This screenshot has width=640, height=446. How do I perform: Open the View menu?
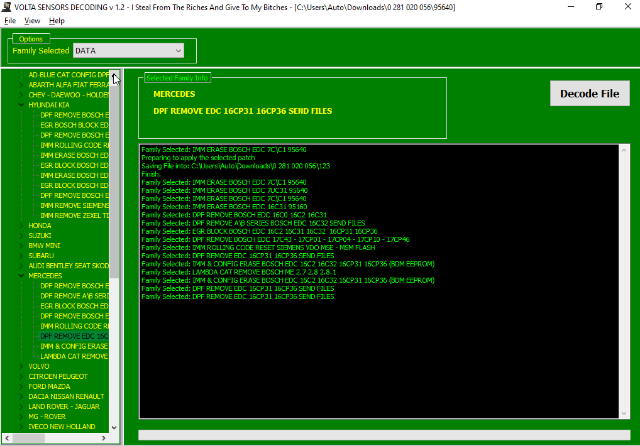click(32, 21)
